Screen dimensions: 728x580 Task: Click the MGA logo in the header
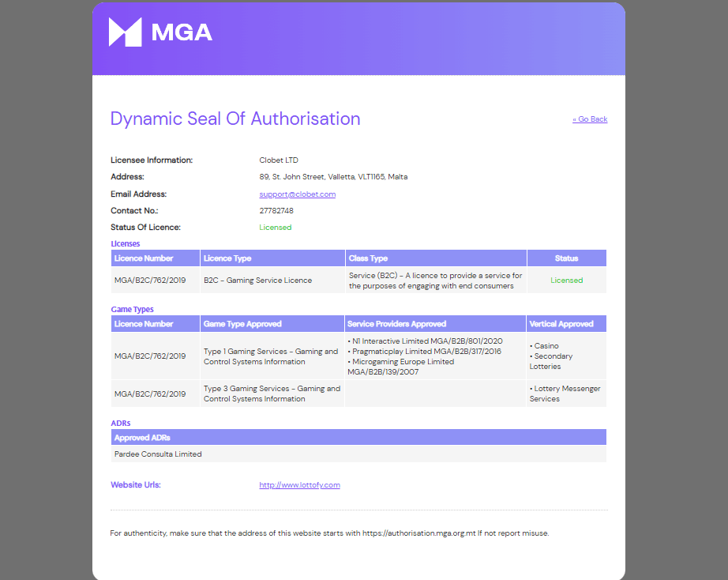160,32
